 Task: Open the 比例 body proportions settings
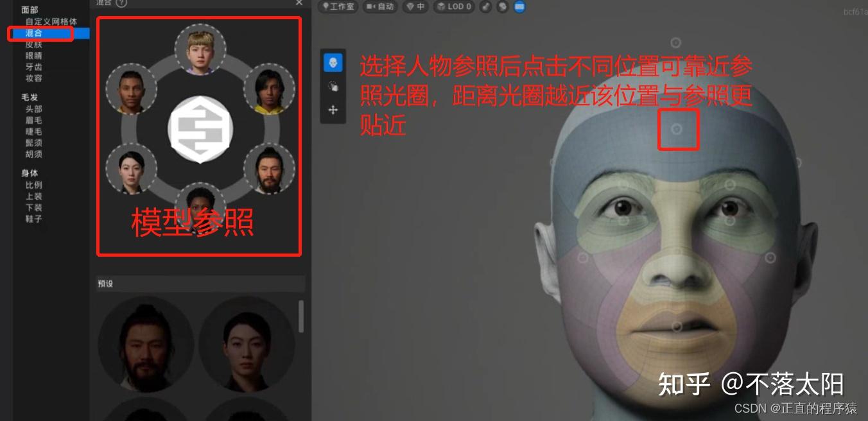(x=34, y=185)
